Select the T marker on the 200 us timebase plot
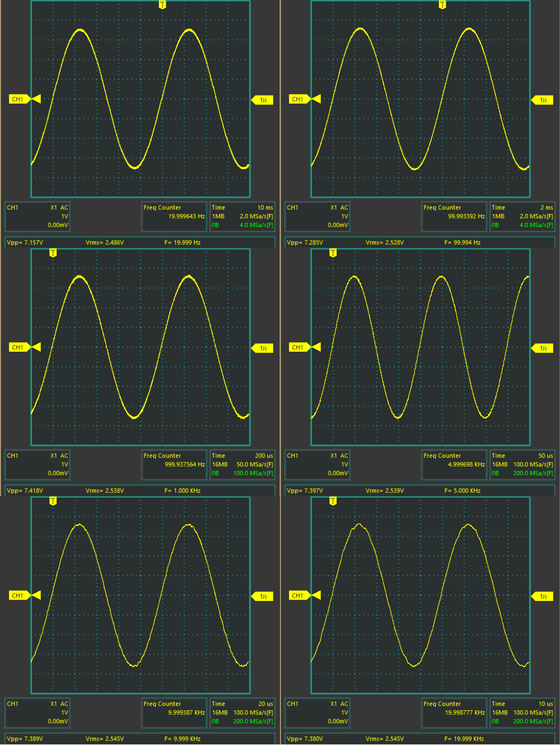Image resolution: width=560 pixels, height=745 pixels. tap(53, 253)
